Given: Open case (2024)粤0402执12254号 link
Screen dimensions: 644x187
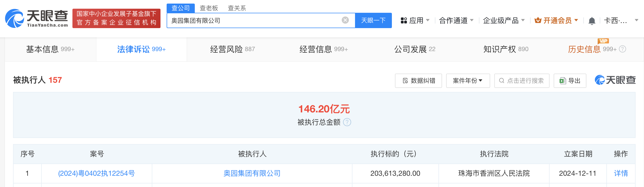Looking at the screenshot, I should click(x=96, y=173).
